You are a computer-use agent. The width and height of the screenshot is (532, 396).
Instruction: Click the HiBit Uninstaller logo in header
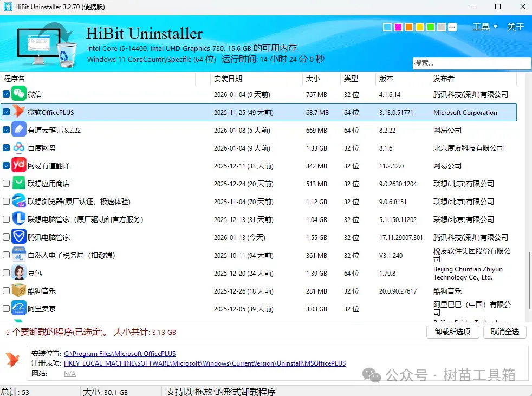(x=47, y=45)
